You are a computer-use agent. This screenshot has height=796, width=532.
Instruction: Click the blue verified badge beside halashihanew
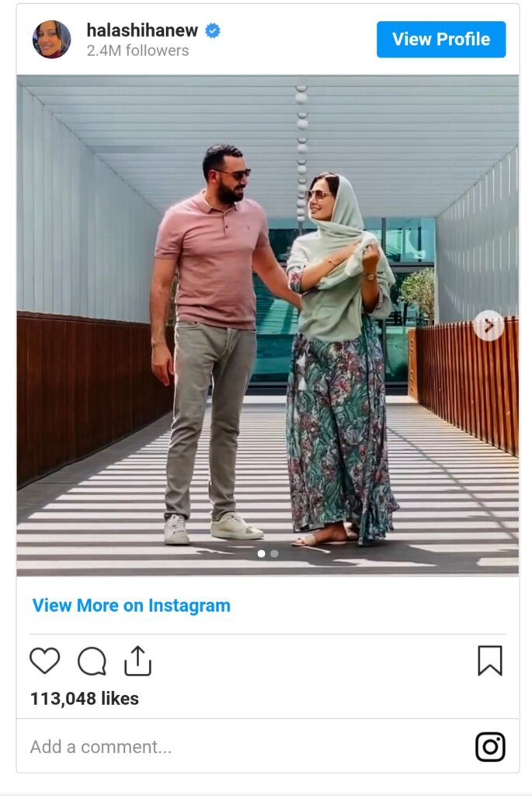tap(213, 31)
